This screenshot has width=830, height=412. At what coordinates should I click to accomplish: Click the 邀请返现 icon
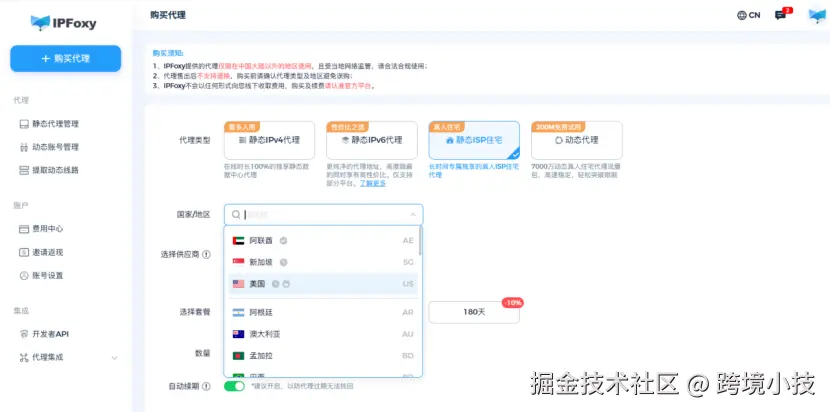24,252
